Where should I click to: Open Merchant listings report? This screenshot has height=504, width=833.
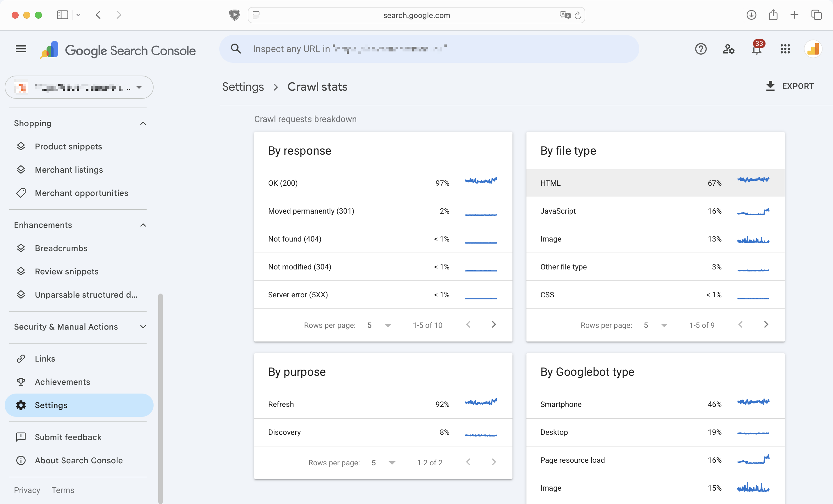69,169
